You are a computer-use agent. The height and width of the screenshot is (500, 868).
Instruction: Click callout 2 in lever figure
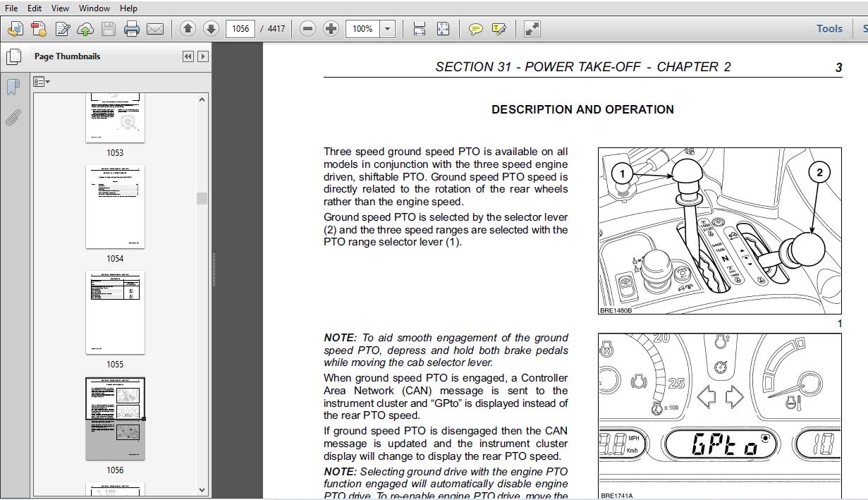pyautogui.click(x=819, y=172)
